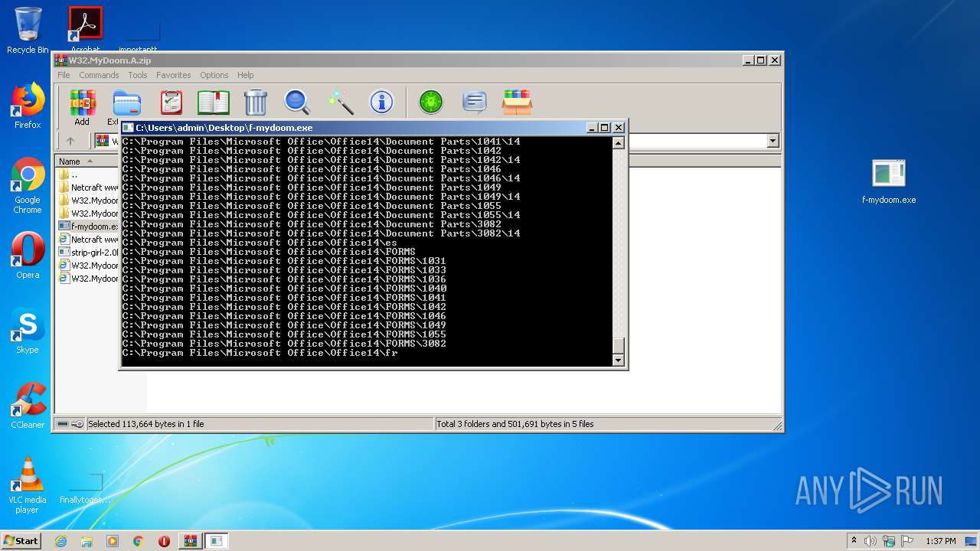Click the SFX box toolbar icon

click(x=517, y=102)
